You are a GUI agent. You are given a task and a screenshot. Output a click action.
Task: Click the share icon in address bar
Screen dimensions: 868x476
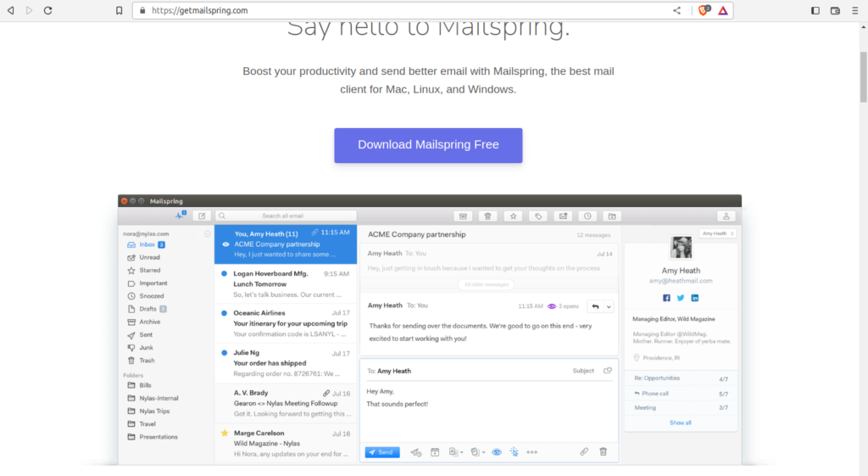(x=676, y=10)
